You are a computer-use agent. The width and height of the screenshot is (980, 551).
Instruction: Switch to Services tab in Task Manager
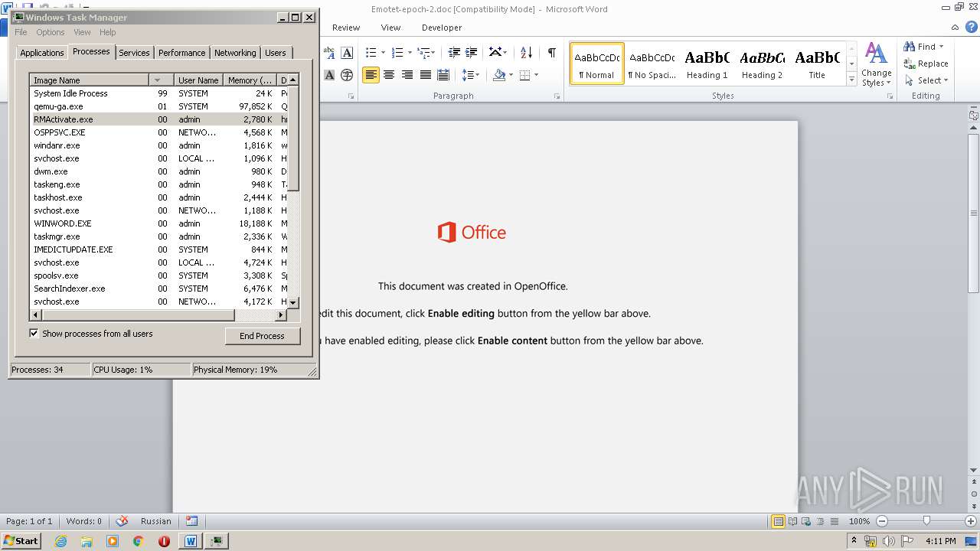pyautogui.click(x=134, y=53)
